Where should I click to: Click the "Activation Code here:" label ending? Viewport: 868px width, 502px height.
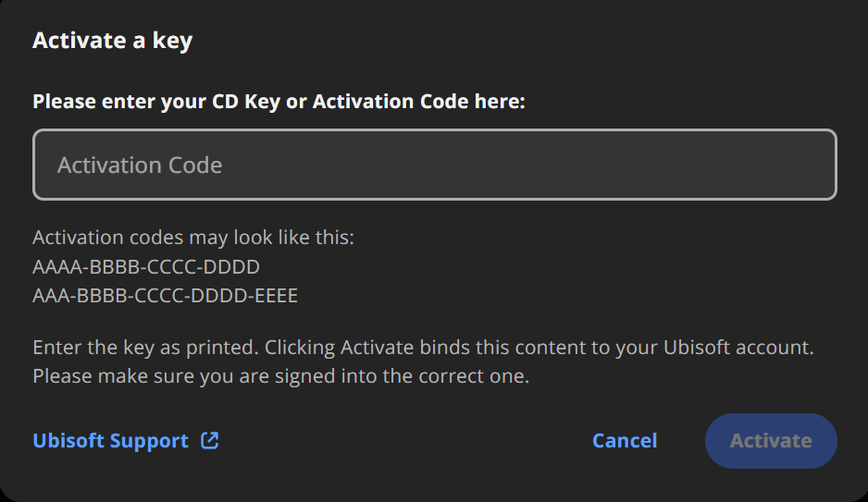click(418, 102)
